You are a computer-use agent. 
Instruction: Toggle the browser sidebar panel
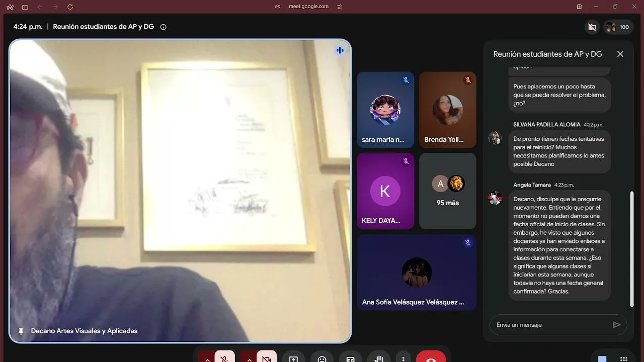click(x=25, y=7)
